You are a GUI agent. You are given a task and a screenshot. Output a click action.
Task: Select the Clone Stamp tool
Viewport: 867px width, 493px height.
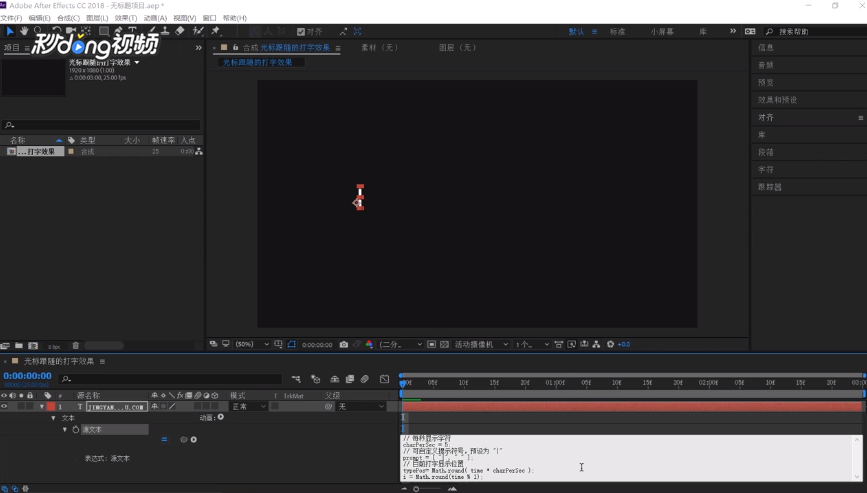click(165, 31)
